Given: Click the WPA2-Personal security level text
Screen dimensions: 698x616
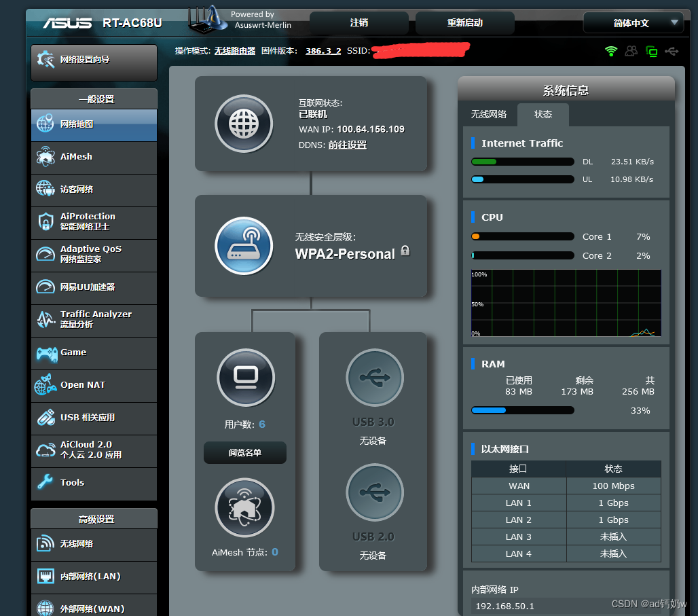Looking at the screenshot, I should point(345,254).
